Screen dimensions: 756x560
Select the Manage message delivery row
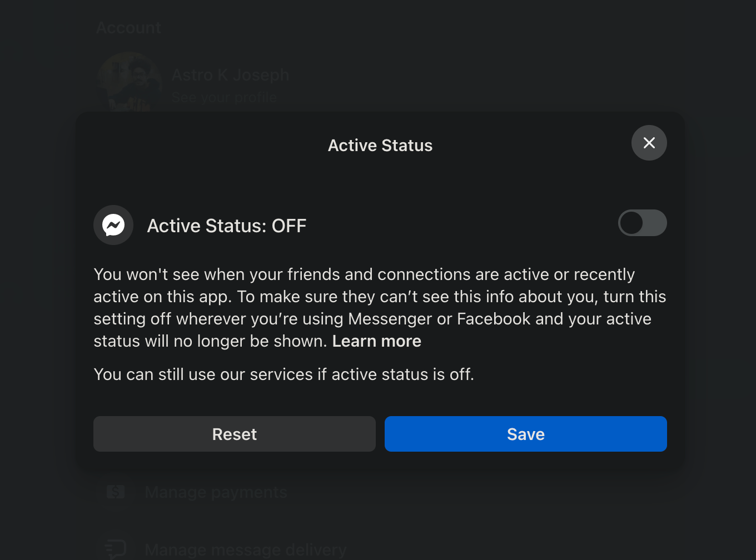(x=245, y=549)
